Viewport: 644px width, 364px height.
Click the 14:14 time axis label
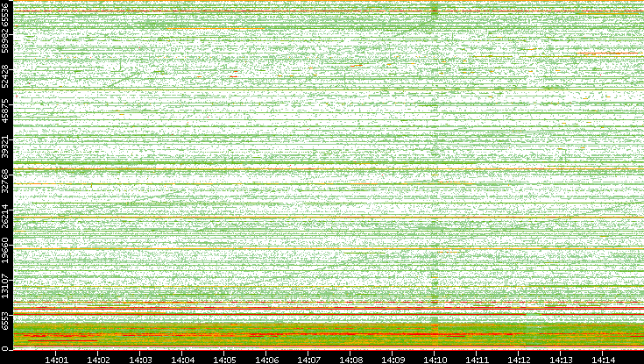[603, 360]
